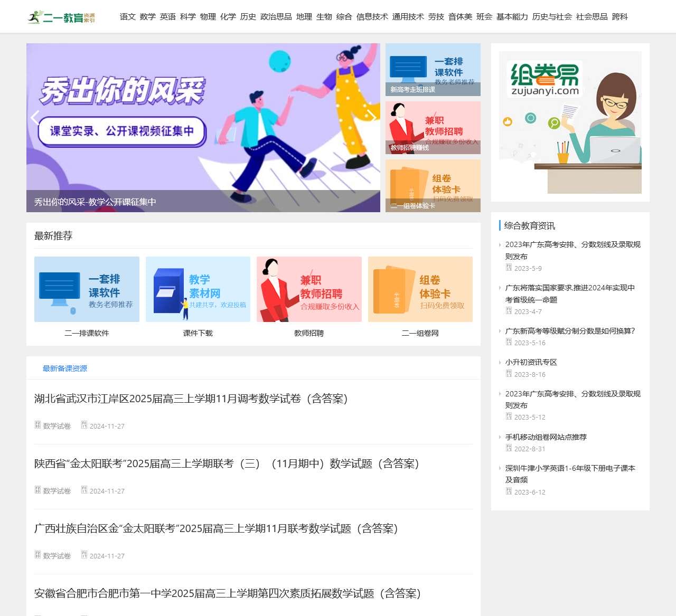This screenshot has height=616, width=676.
Task: Open the 安徽省合肥市第一中学 数学试题 article
Action: (228, 593)
